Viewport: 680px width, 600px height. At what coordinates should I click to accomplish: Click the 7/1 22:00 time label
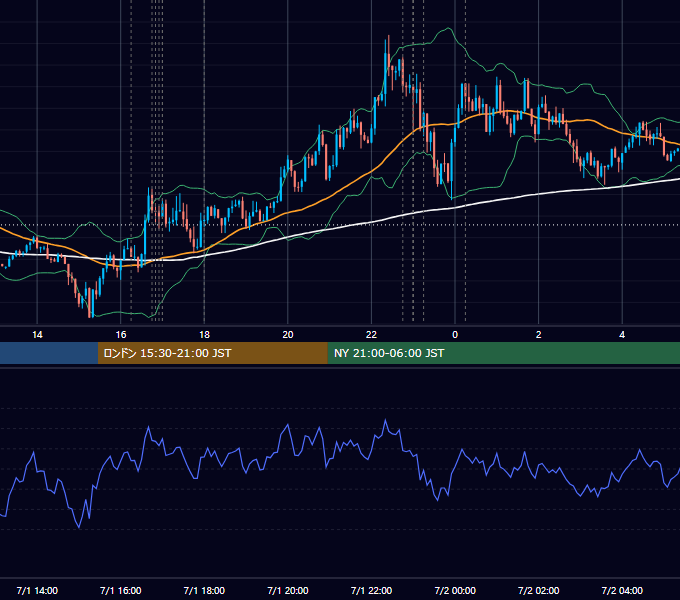(x=371, y=590)
